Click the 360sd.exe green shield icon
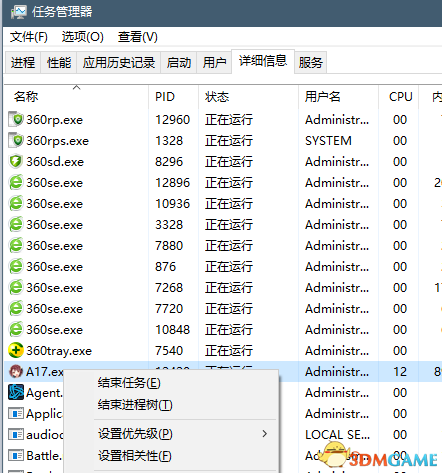Screen dimensions: 442x473 click(16, 161)
